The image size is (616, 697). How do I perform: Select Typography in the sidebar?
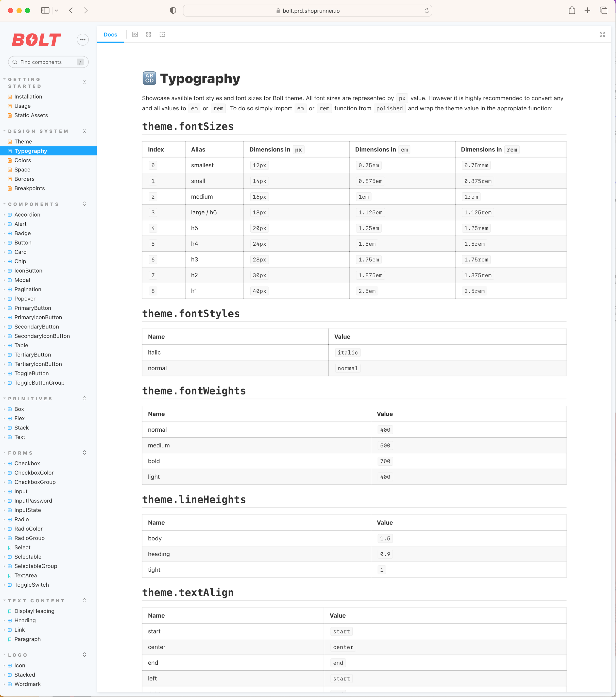[x=49, y=151]
